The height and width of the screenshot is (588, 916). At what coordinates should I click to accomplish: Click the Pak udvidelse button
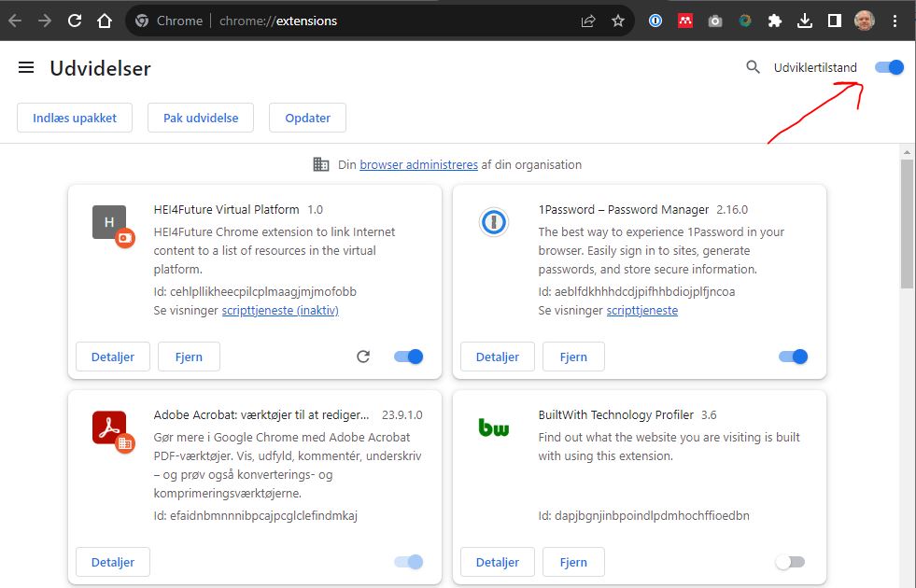pos(201,118)
